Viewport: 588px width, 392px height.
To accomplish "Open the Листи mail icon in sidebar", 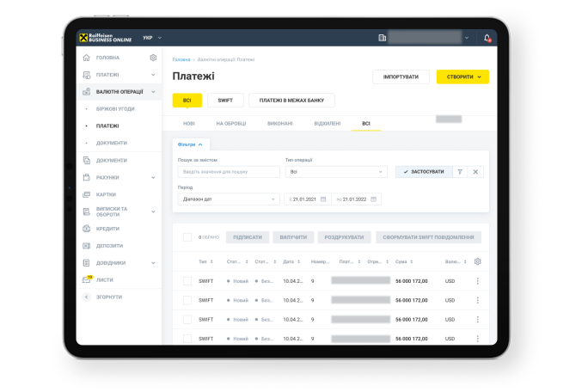I will (86, 279).
